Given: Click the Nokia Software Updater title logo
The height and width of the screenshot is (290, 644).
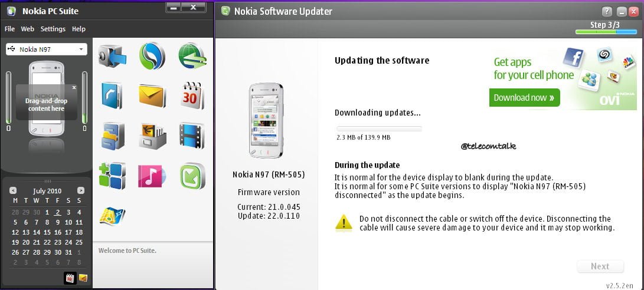Looking at the screenshot, I should coord(225,11).
